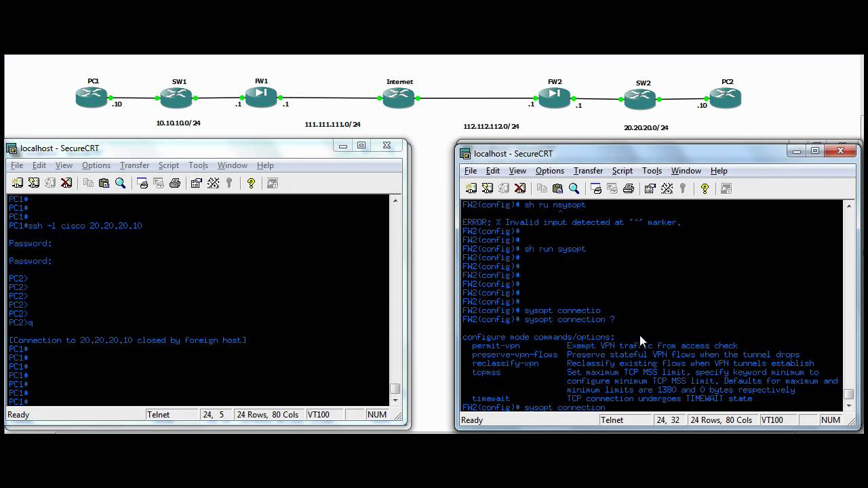This screenshot has width=868, height=488.
Task: Open Session Options icon in left SecureCRT toolbar
Action: pos(197,183)
